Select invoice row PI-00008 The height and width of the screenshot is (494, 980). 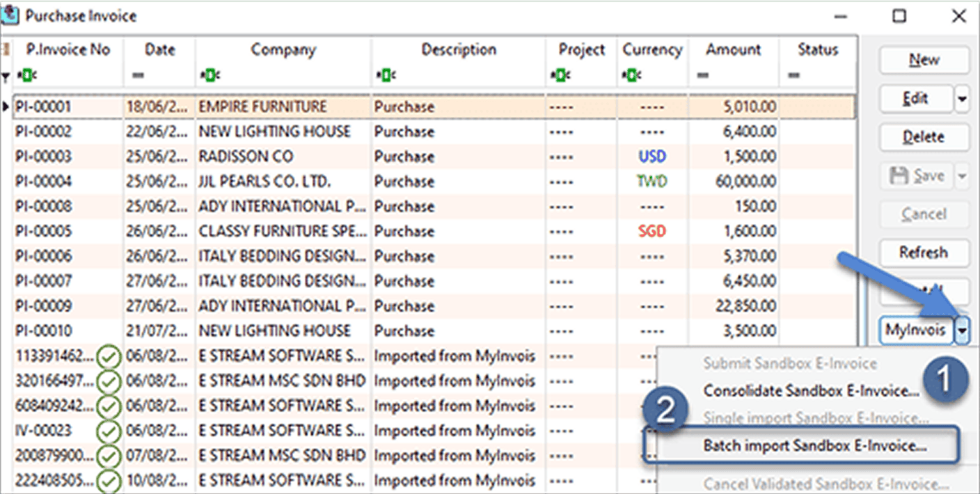pyautogui.click(x=434, y=207)
